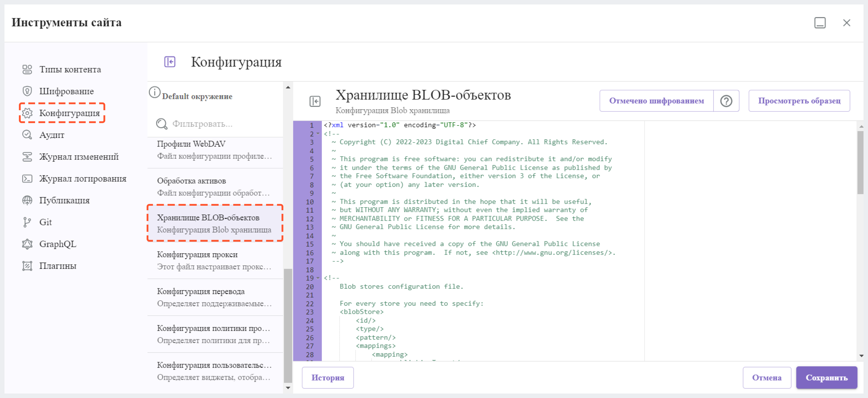Close the Инструменты сайта dialog
Screen dimensions: 868x398
pos(846,23)
